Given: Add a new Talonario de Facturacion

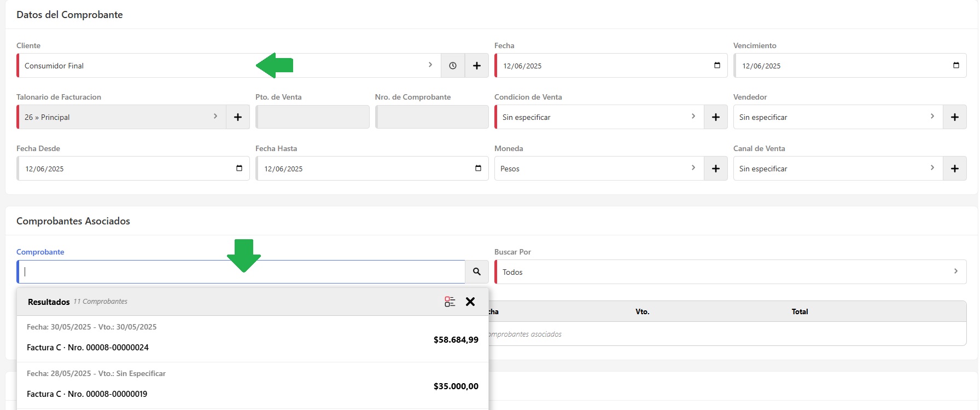Looking at the screenshot, I should point(238,117).
